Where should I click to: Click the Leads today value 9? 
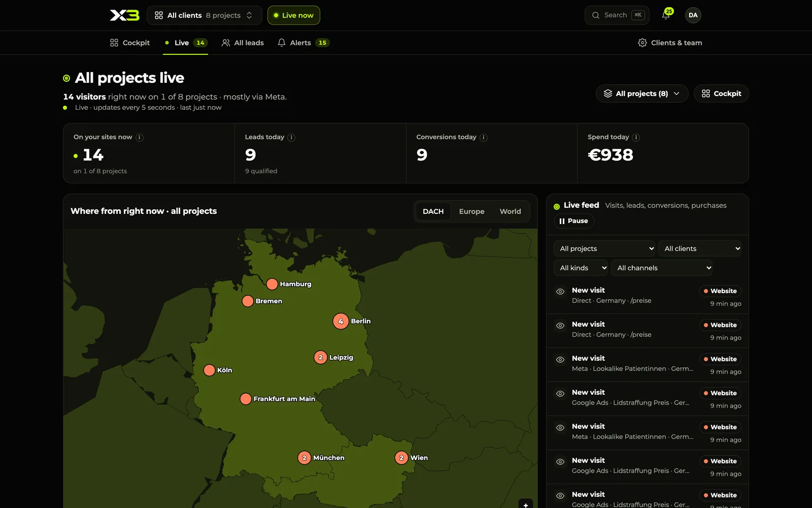pyautogui.click(x=251, y=155)
